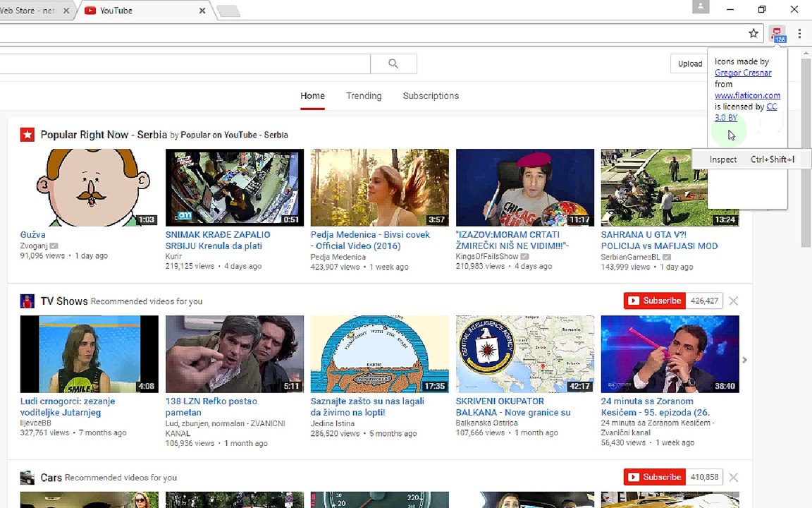Subscribe to the Cars channel
Screen dimensions: 812x508
[655, 477]
